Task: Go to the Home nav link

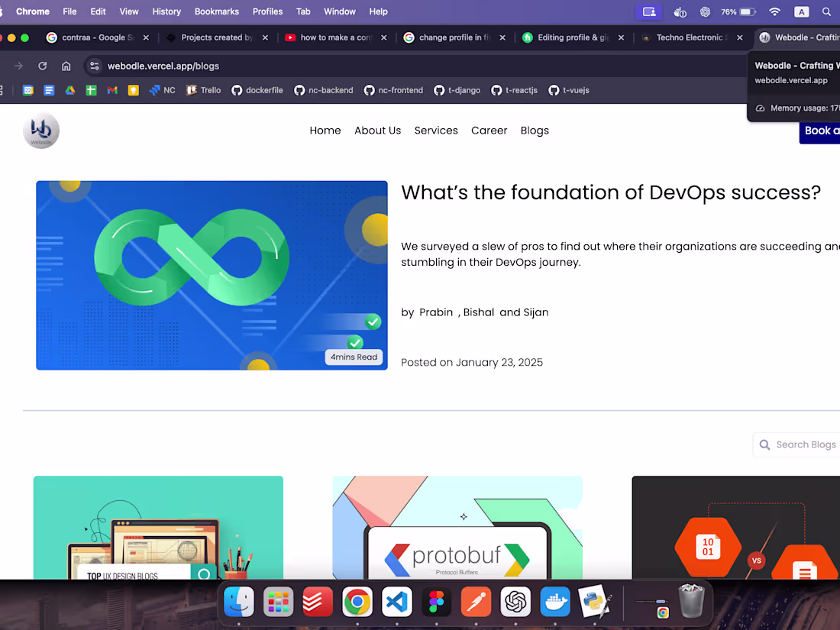Action: pyautogui.click(x=325, y=130)
